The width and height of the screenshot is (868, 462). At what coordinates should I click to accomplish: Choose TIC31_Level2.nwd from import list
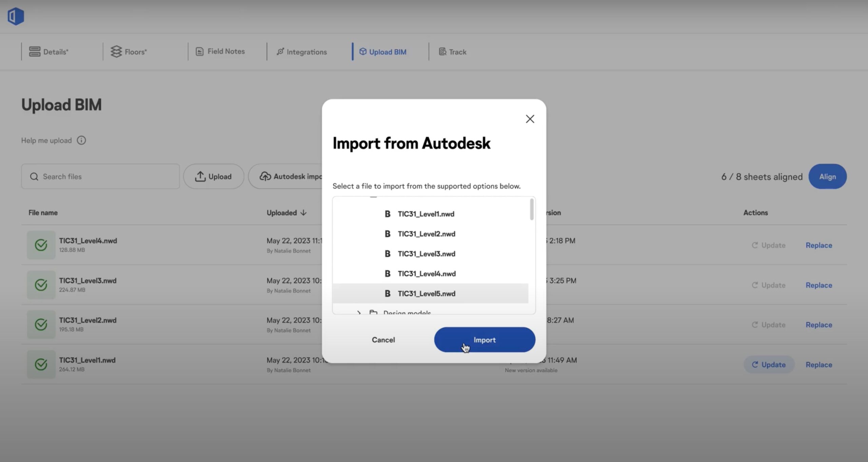pos(426,234)
